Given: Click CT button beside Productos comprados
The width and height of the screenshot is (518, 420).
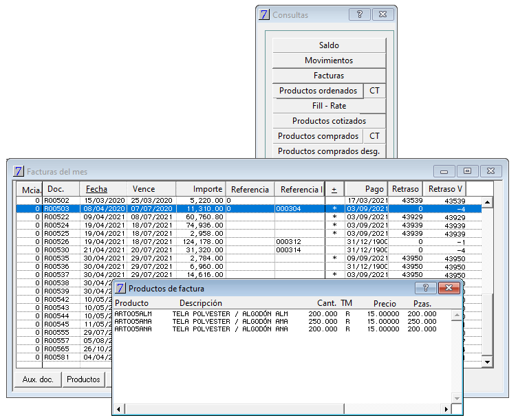Looking at the screenshot, I should (375, 136).
